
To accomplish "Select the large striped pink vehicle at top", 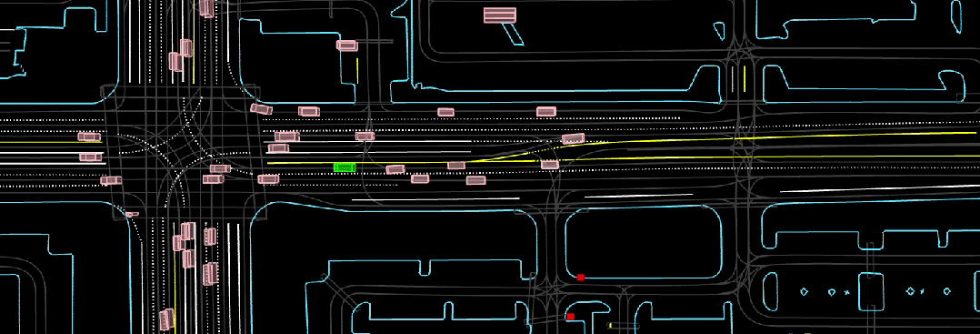I will 500,15.
